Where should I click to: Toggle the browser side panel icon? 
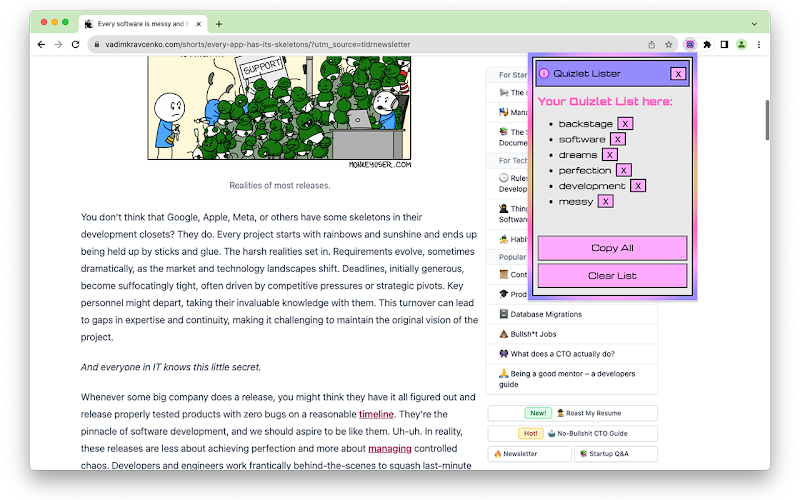tap(724, 44)
